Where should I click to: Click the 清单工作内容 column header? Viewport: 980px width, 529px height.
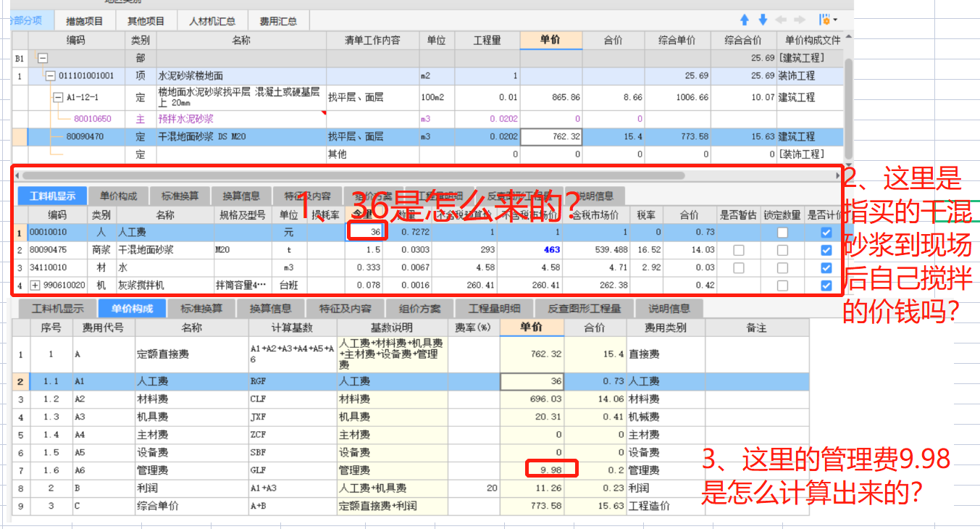(372, 41)
